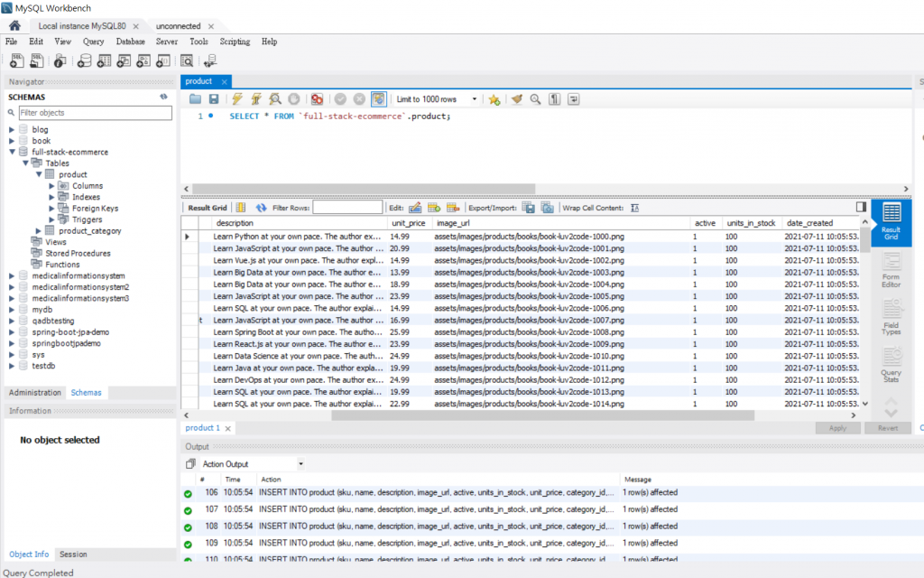Open a script file in query editor
This screenshot has height=578, width=924.
(x=195, y=99)
